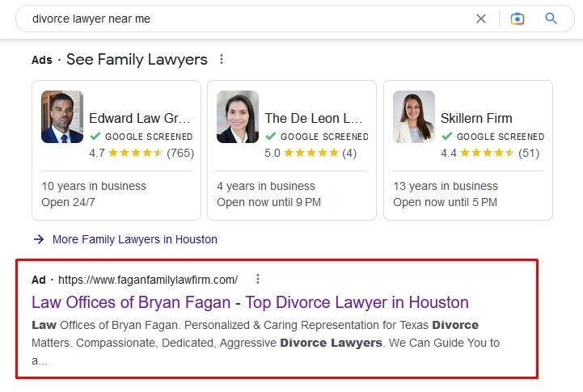The image size is (583, 392).
Task: Open the Skillern Firm photo thumbnail
Action: 414,116
